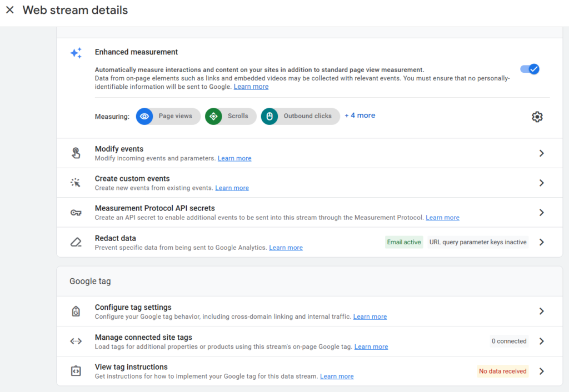Open Manage connected site tags row
This screenshot has height=392, width=569.
coord(310,341)
